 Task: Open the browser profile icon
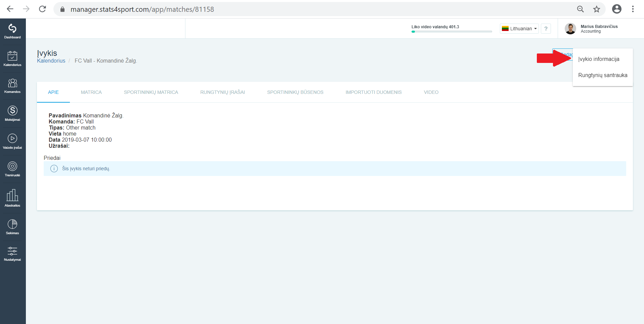[x=617, y=9]
